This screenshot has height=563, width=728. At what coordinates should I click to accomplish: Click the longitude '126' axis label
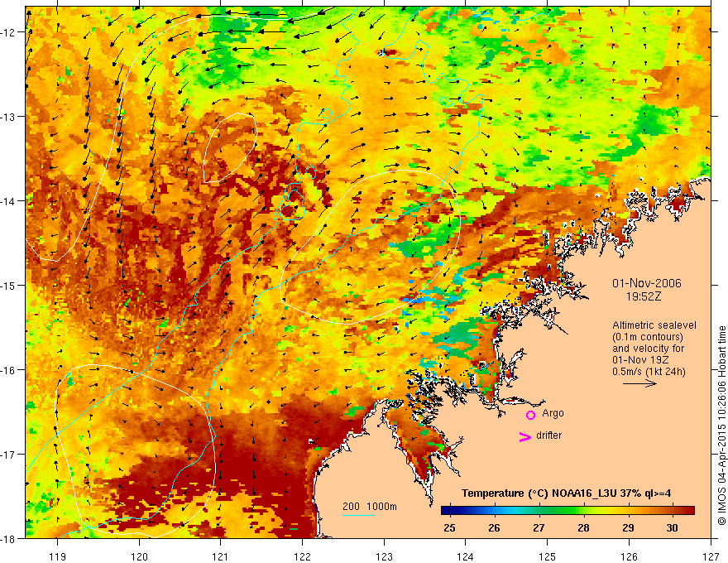coord(629,556)
